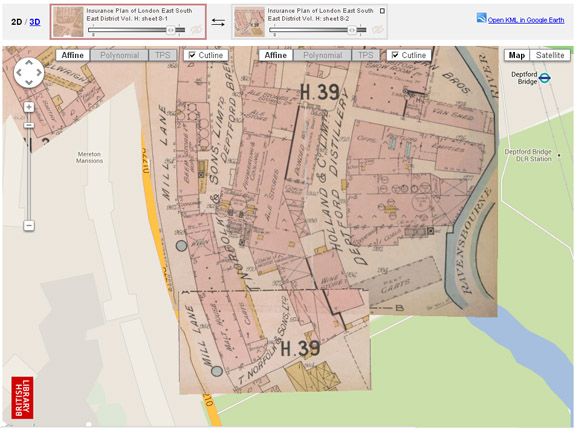Select the left map's TPS transformation
This screenshot has height=428, width=576.
[x=162, y=55]
